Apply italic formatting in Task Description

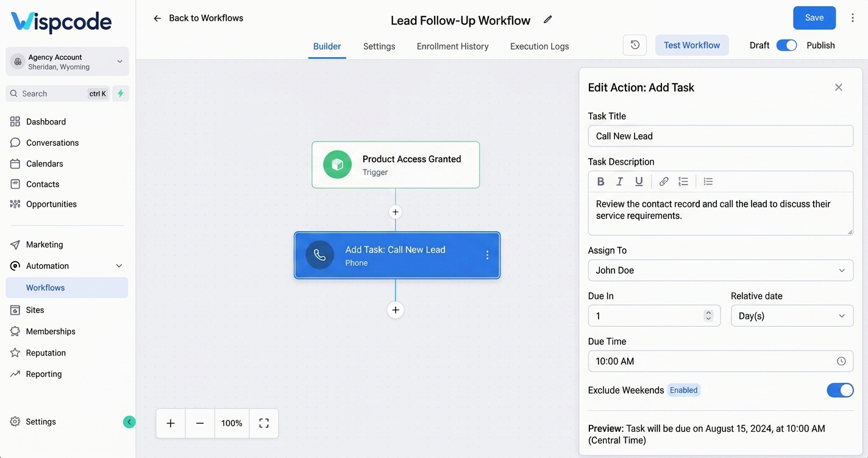(619, 181)
